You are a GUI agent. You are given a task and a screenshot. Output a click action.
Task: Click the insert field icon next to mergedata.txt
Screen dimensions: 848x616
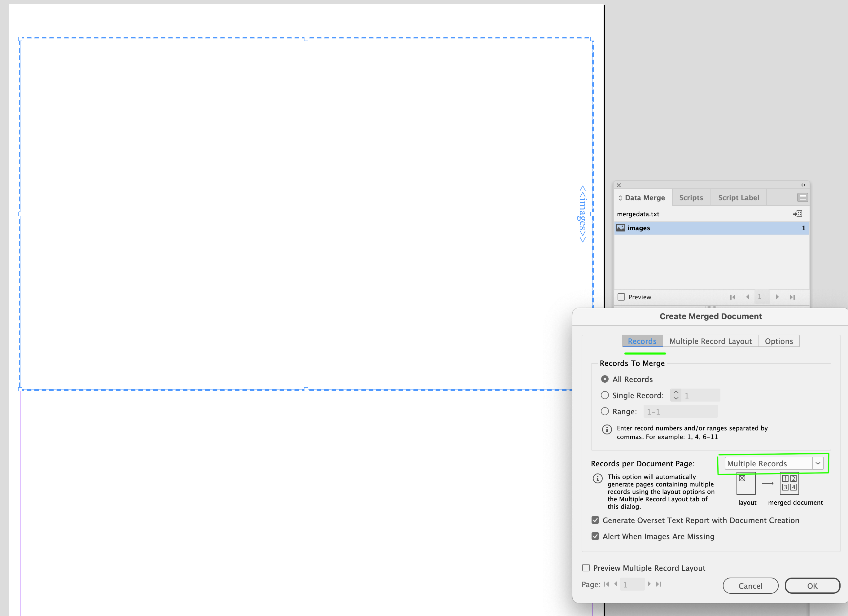(x=798, y=213)
